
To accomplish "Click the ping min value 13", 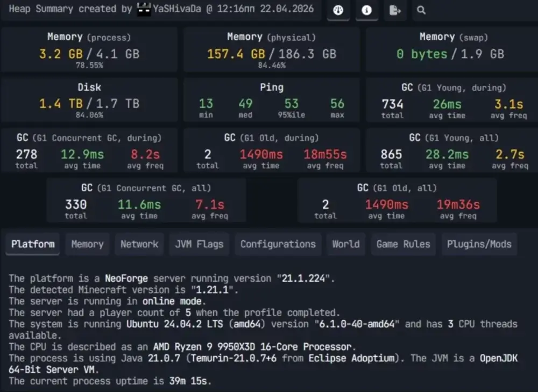I will [206, 104].
